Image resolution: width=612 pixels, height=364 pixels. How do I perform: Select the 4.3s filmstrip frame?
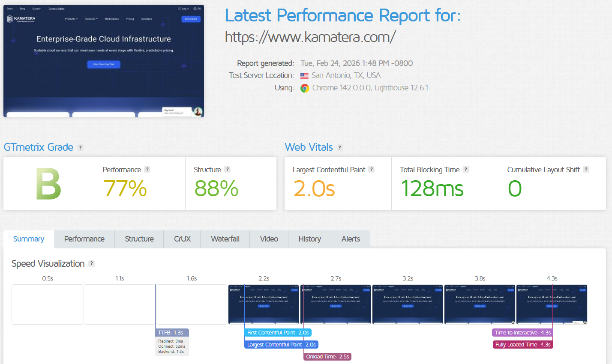tap(552, 304)
